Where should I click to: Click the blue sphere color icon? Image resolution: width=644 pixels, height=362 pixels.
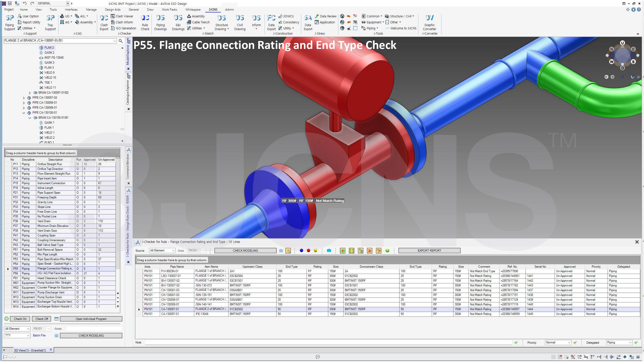[x=302, y=251]
